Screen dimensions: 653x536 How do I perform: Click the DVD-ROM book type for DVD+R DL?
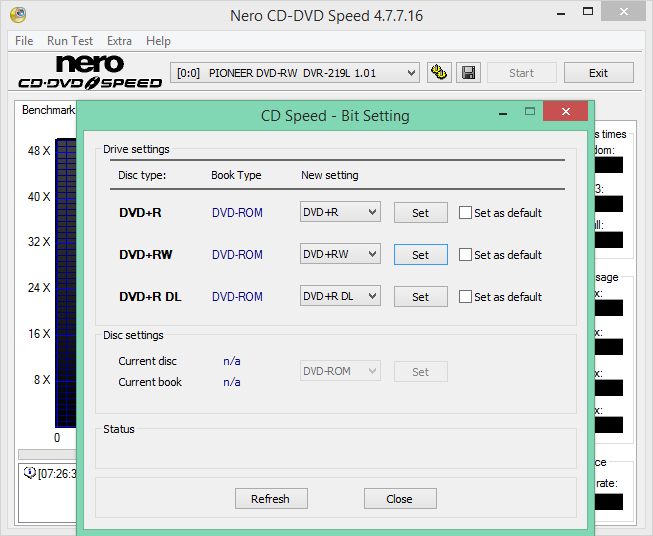click(237, 297)
